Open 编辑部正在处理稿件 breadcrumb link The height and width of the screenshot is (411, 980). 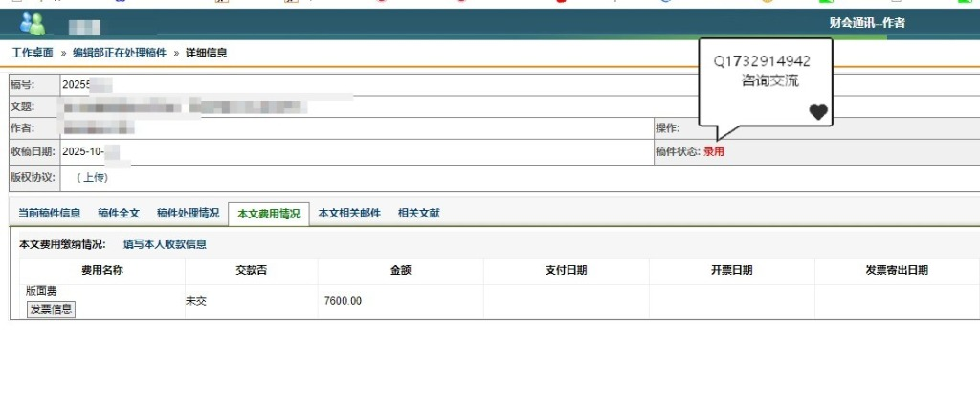click(120, 53)
